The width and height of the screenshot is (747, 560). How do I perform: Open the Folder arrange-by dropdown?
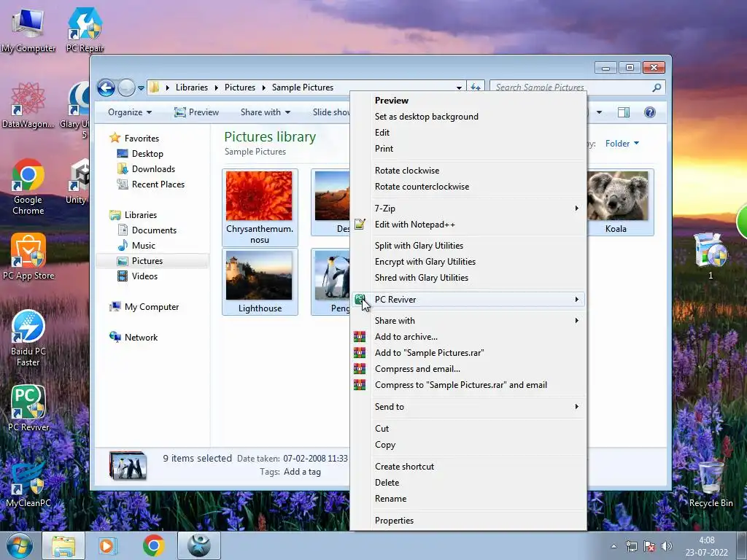[x=622, y=144]
